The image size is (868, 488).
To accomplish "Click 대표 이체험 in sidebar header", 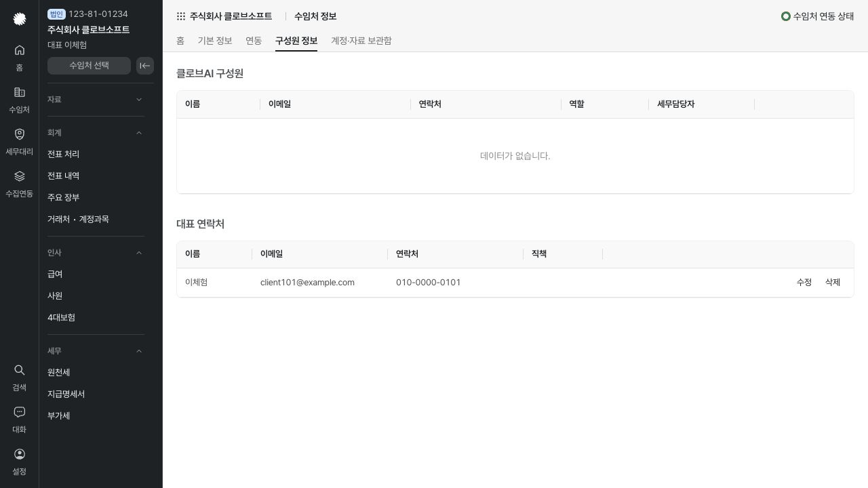I will click(x=67, y=45).
